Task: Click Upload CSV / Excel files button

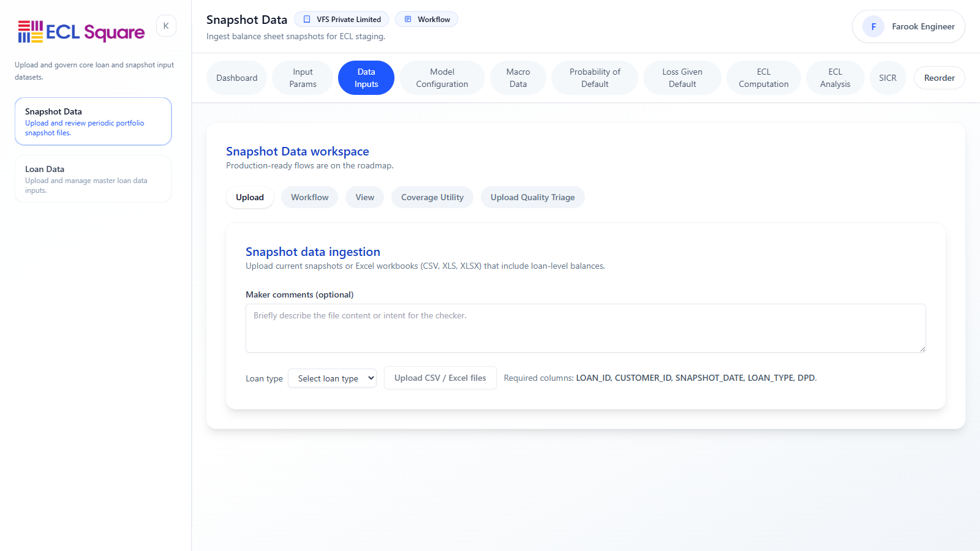Action: point(440,378)
